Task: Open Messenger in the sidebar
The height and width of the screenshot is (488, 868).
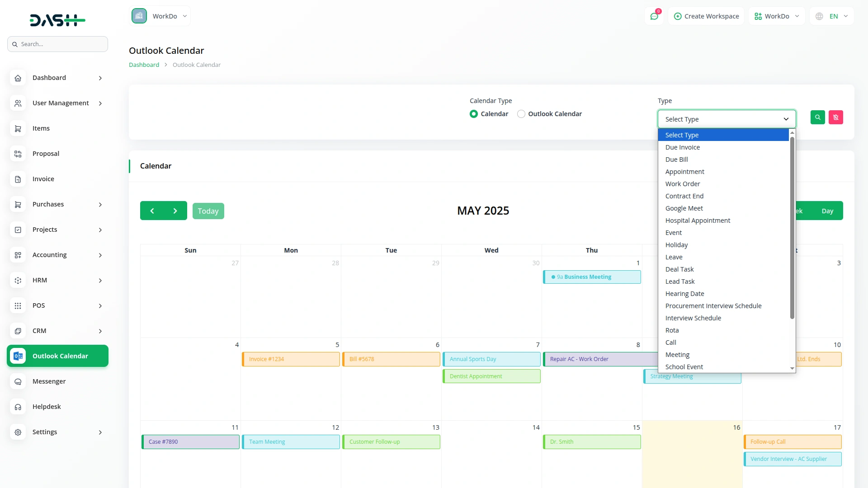Action: pyautogui.click(x=49, y=381)
